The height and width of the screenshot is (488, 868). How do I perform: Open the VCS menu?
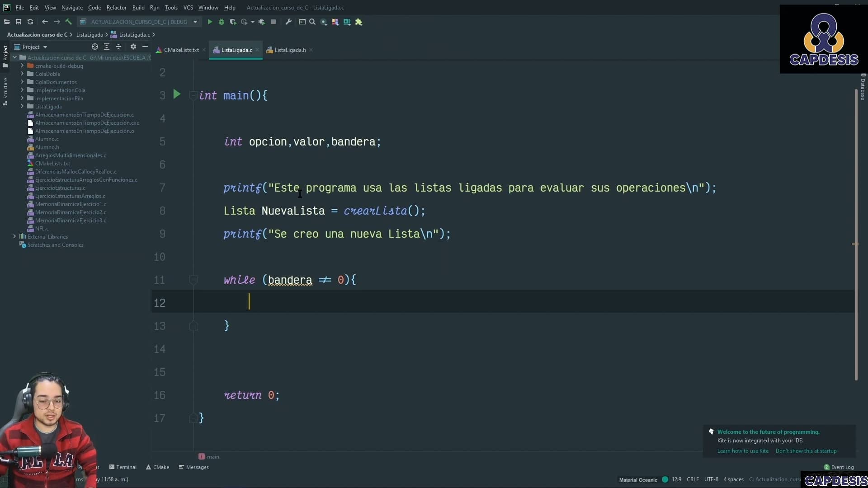[188, 7]
